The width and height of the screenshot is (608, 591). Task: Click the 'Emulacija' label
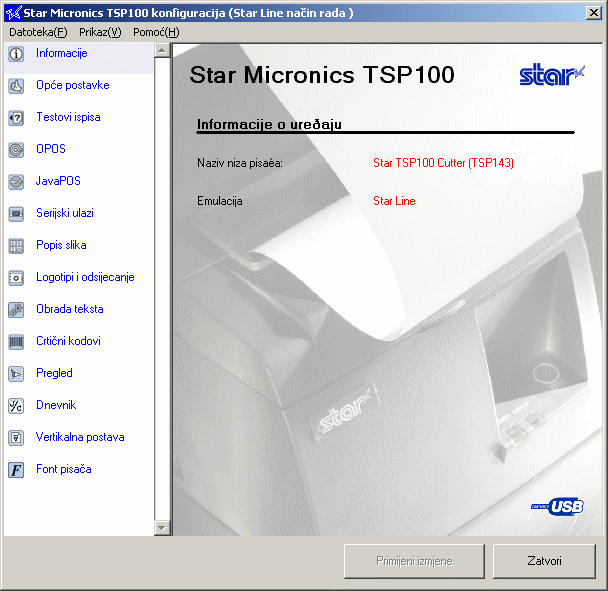220,201
